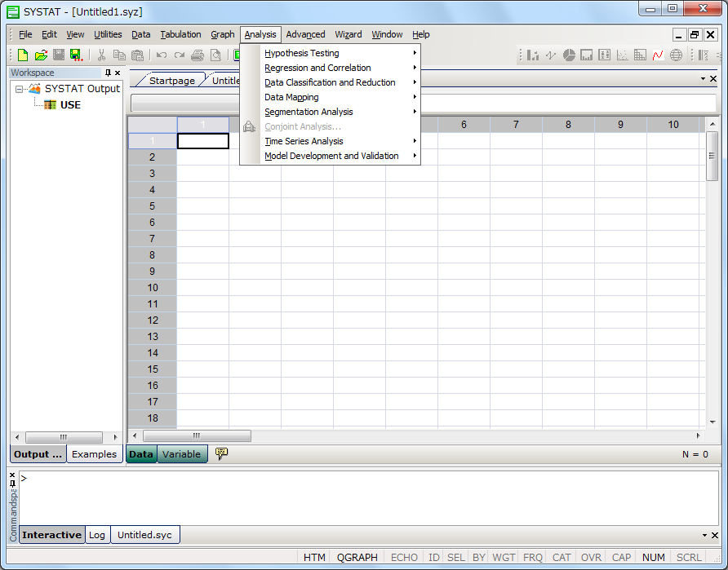The image size is (728, 570).
Task: Click the New file toolbar icon
Action: tap(23, 55)
